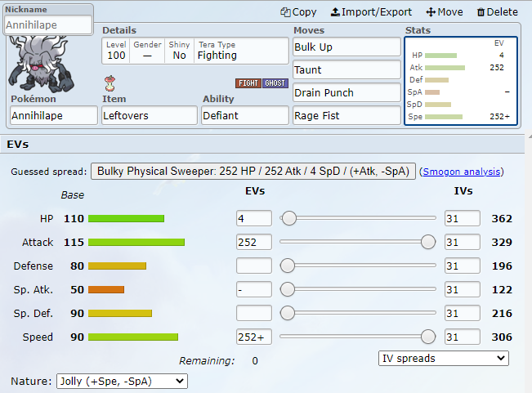Click the Attack EV slider handle

coord(428,242)
